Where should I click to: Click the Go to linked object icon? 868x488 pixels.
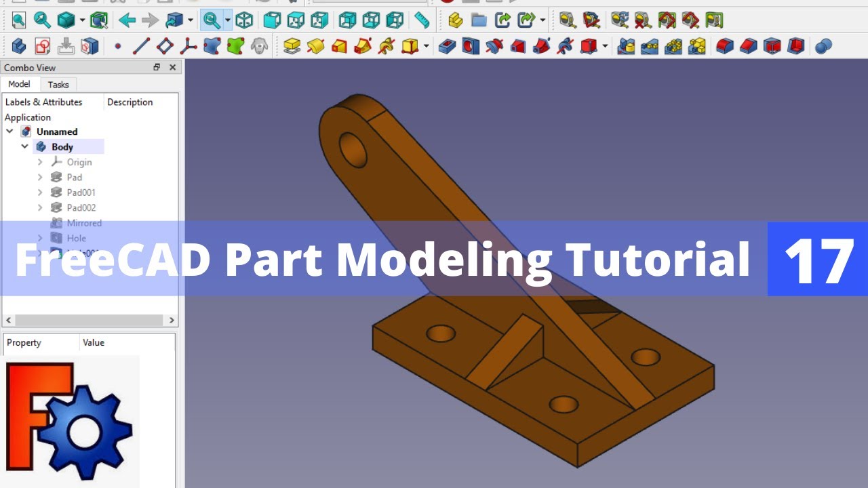coord(174,20)
